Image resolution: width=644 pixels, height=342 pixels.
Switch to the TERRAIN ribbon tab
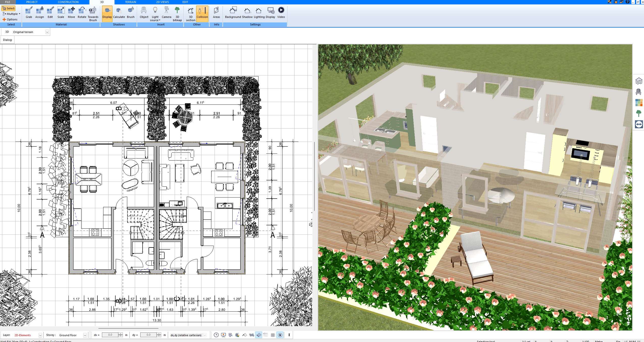pyautogui.click(x=130, y=2)
